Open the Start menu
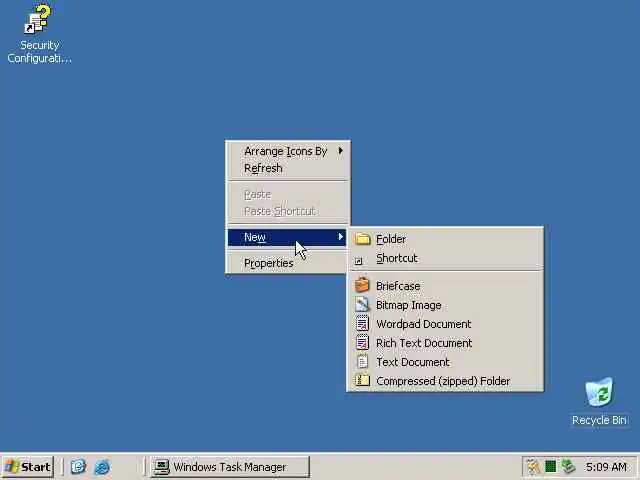Viewport: 640px width, 480px height. 28,467
